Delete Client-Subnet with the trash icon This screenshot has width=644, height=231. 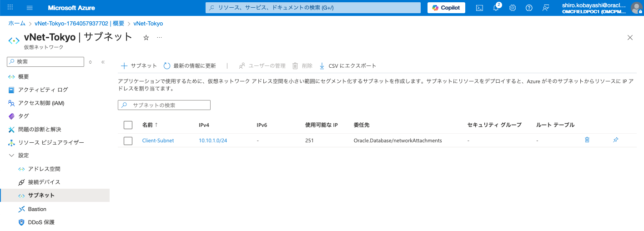coord(587,140)
